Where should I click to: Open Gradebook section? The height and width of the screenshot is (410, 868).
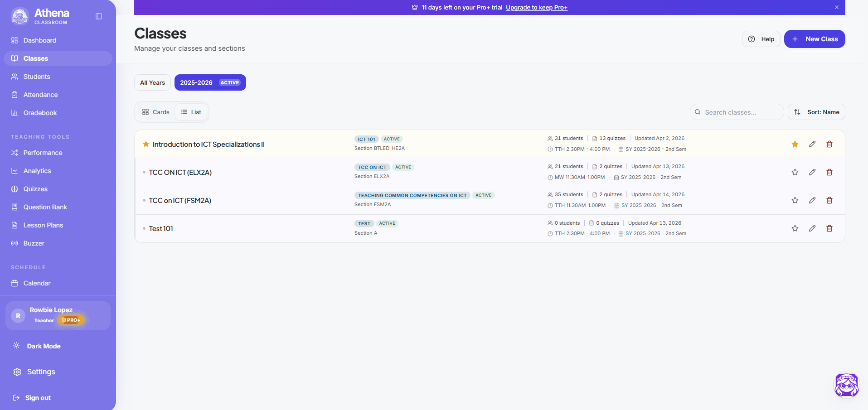tap(58, 113)
